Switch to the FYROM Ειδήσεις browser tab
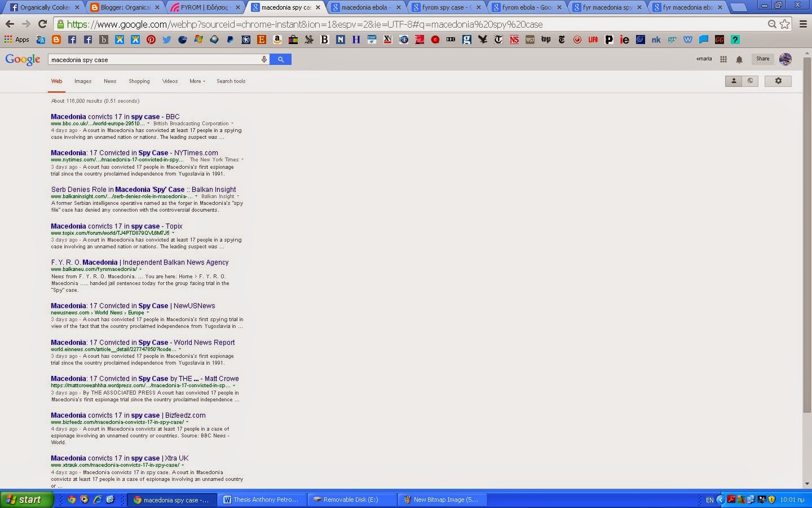 pos(206,7)
